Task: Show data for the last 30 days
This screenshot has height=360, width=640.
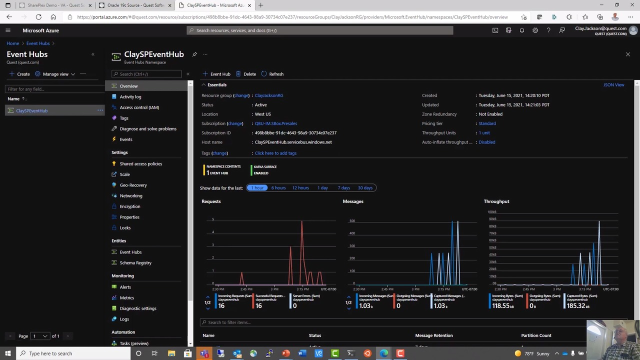Action: click(x=365, y=188)
